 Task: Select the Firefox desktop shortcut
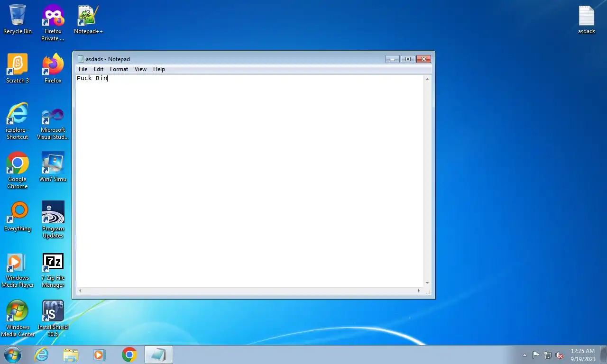coord(53,69)
